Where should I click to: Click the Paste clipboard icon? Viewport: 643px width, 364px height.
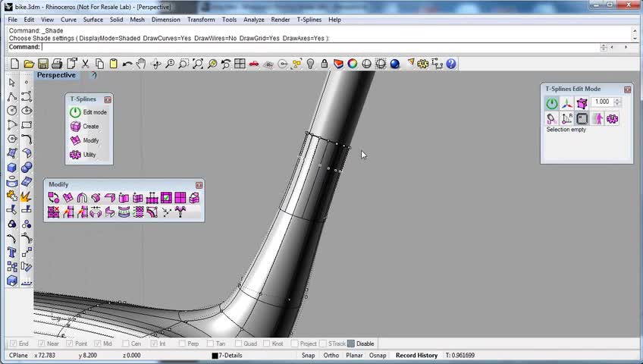114,64
